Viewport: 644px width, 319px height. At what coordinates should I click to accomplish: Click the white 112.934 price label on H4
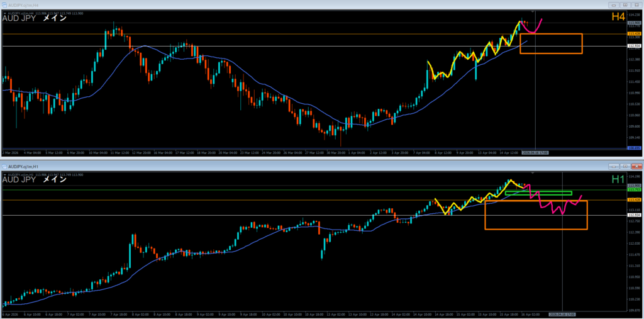pos(634,46)
